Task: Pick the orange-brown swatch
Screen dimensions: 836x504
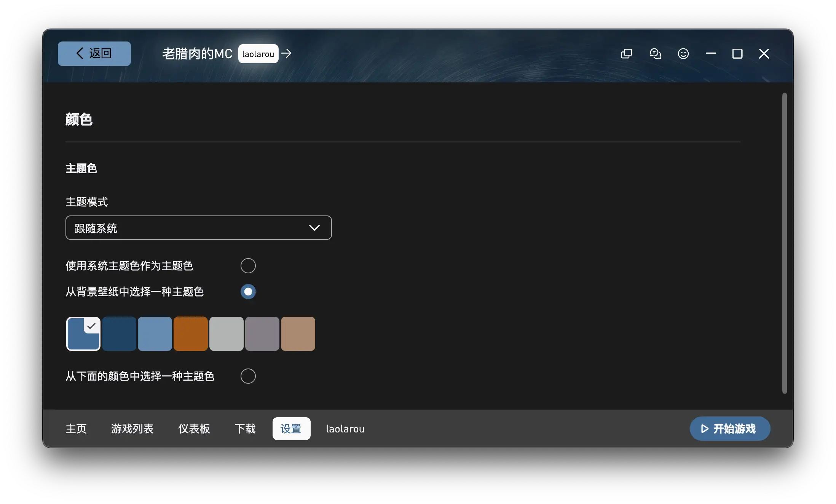Action: [x=191, y=334]
